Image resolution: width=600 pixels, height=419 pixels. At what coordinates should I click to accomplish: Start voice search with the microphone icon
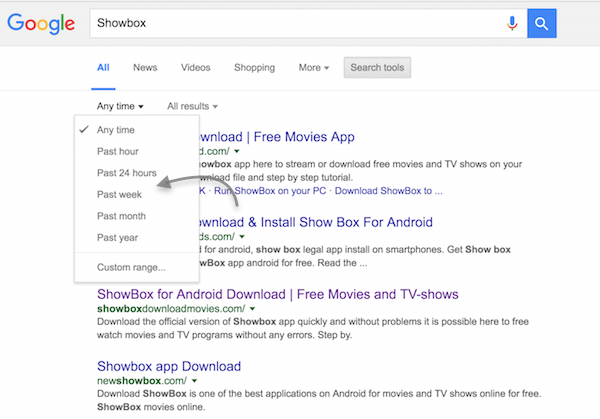tap(512, 23)
